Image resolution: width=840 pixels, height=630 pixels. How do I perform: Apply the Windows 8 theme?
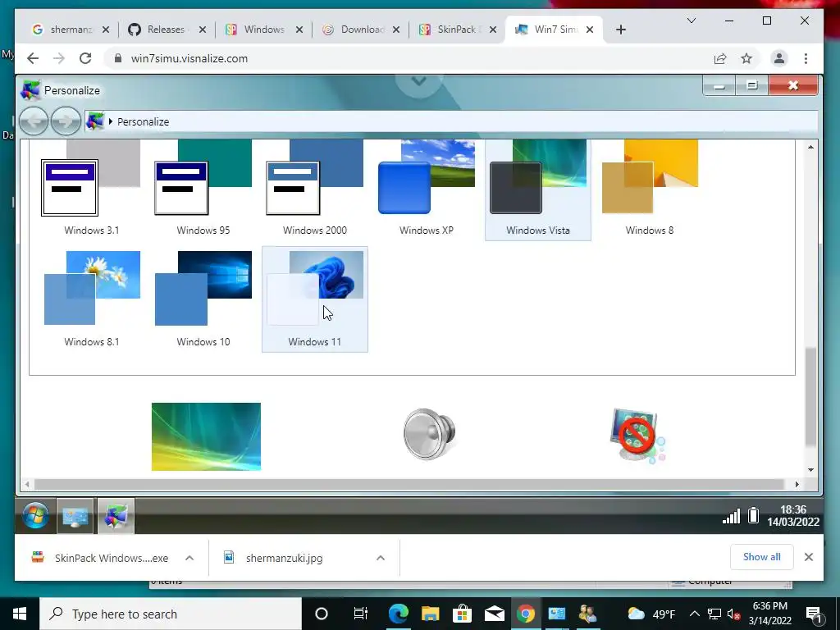pyautogui.click(x=650, y=189)
